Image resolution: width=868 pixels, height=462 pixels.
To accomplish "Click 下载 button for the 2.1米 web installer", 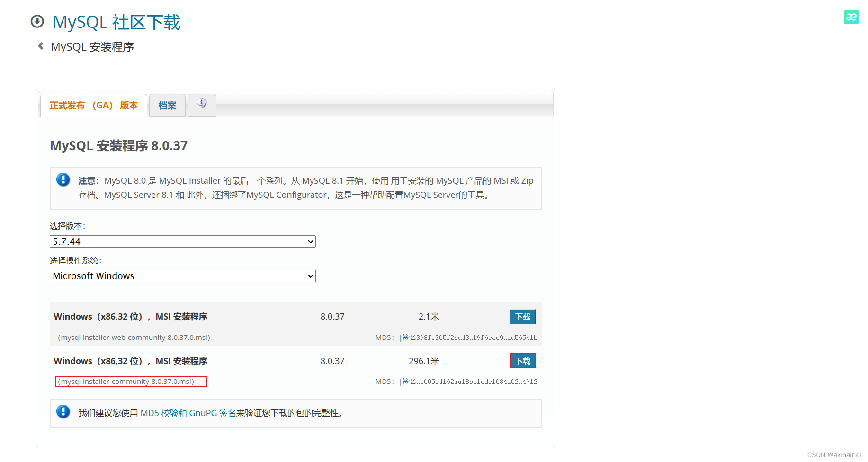I will [x=523, y=317].
